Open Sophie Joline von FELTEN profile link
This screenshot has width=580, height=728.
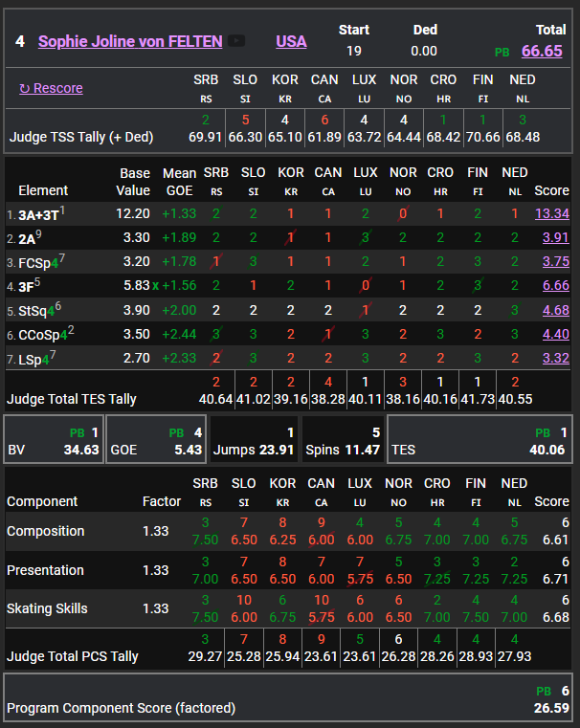click(x=130, y=41)
